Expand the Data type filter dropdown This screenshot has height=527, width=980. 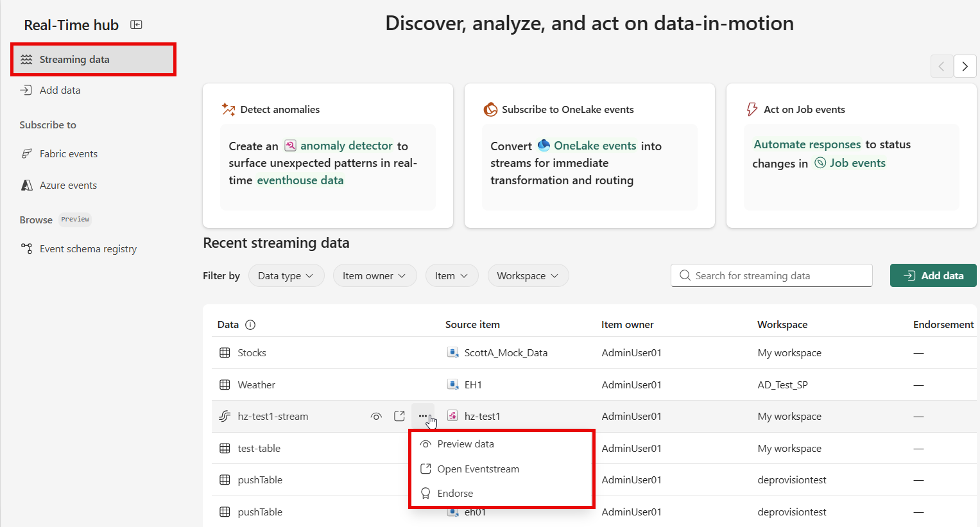pos(286,276)
